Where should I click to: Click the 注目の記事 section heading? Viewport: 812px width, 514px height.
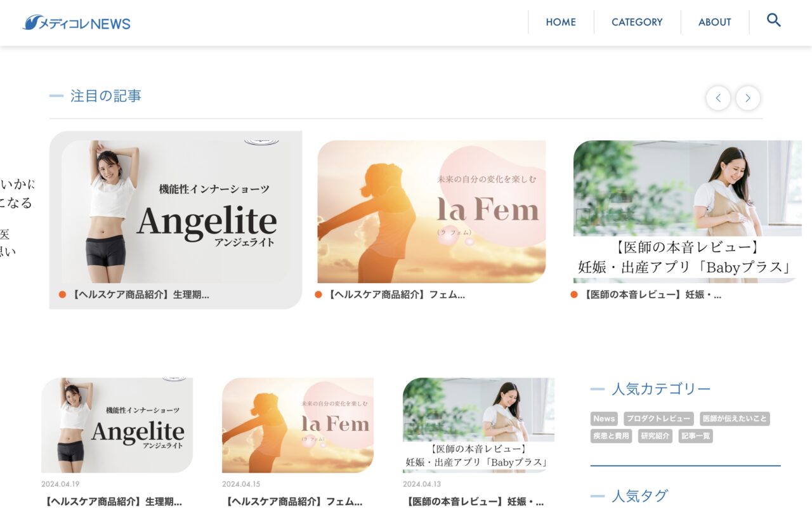[x=106, y=96]
